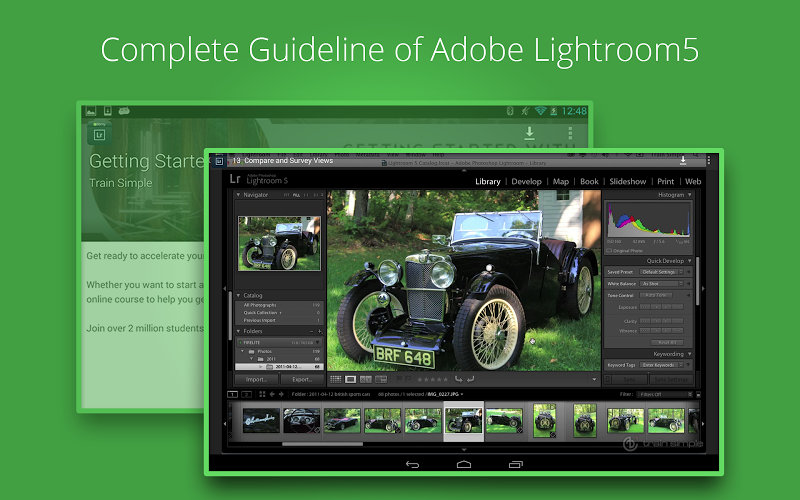Click the Auto Tone button
The width and height of the screenshot is (800, 500).
point(656,295)
